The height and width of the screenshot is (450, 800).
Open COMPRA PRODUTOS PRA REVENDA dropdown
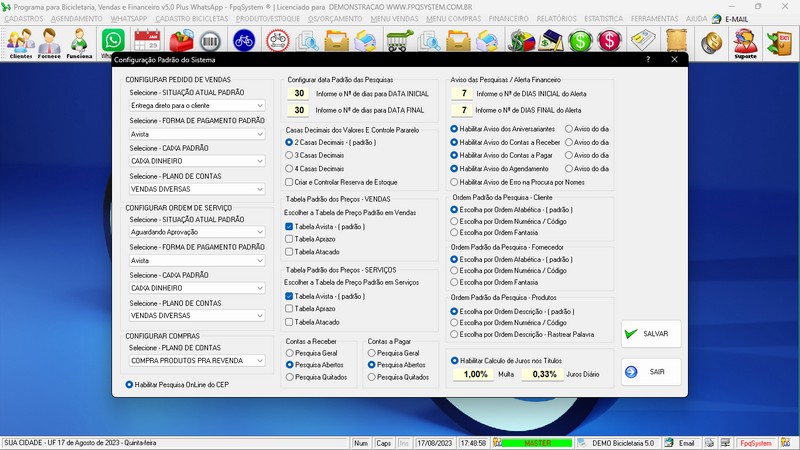coord(197,360)
